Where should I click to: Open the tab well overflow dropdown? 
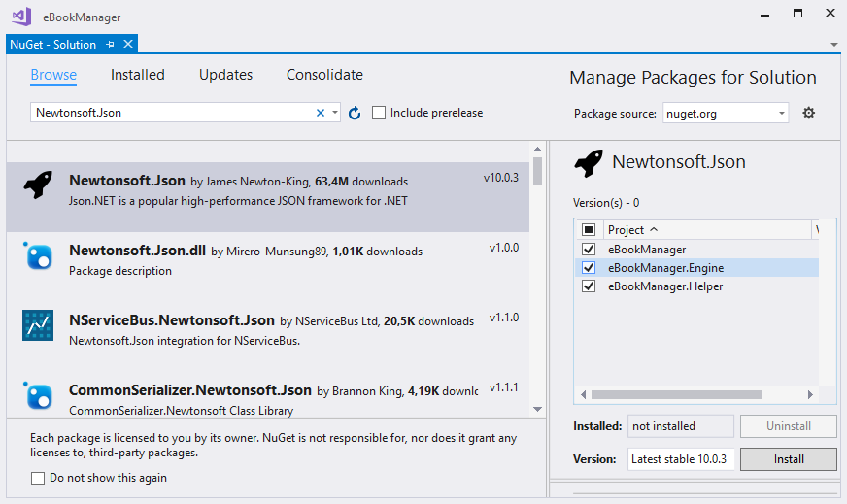[834, 45]
